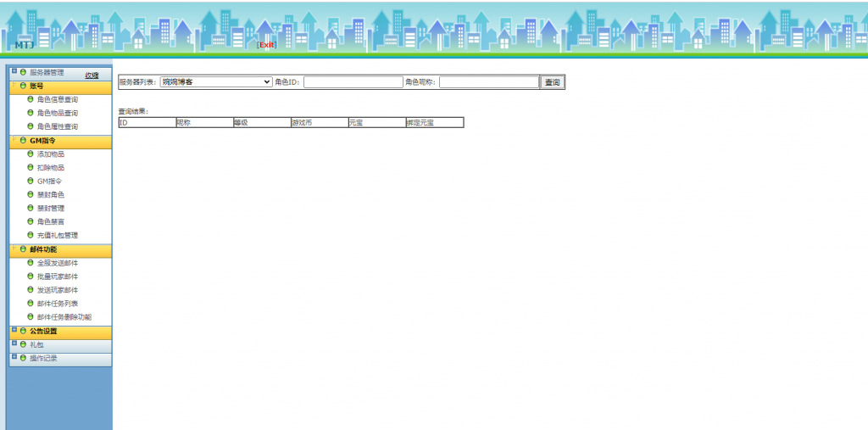Expand the 操作记录 section
This screenshot has height=430, width=868.
tap(43, 359)
